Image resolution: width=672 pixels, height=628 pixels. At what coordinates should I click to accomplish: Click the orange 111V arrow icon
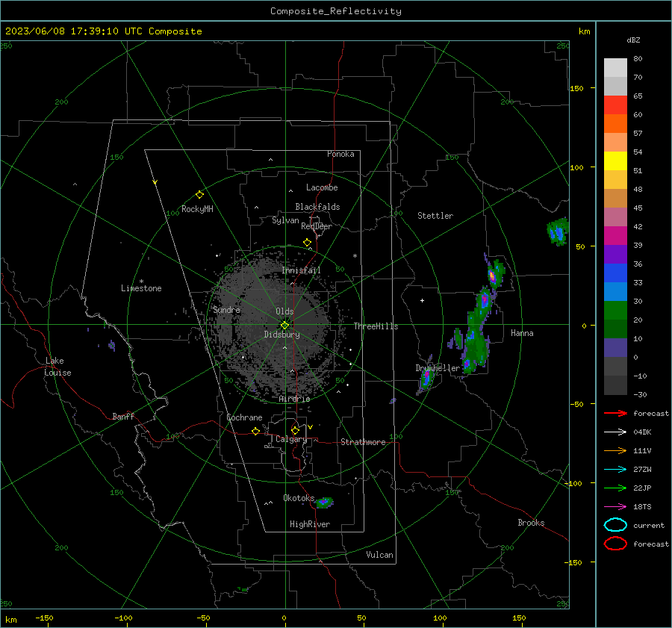point(615,450)
